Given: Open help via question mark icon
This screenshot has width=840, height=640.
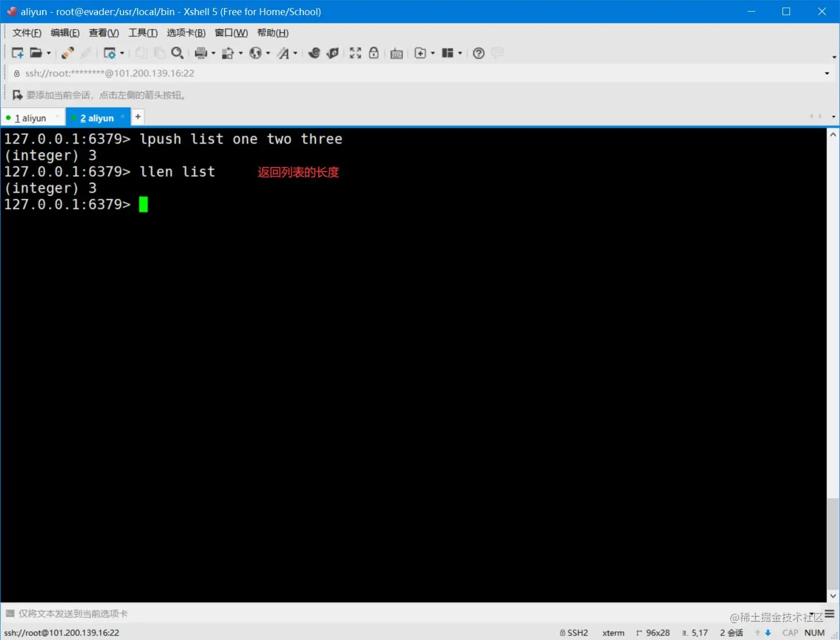Looking at the screenshot, I should (479, 53).
